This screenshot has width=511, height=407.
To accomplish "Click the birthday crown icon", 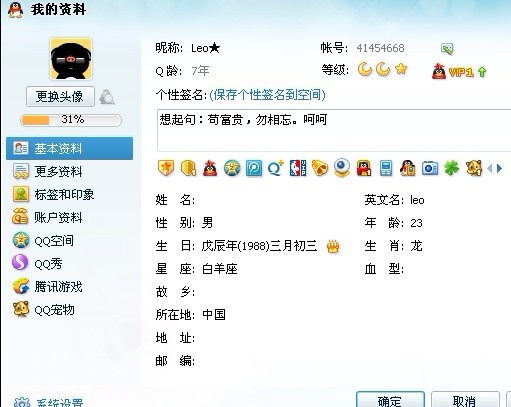I will point(333,246).
